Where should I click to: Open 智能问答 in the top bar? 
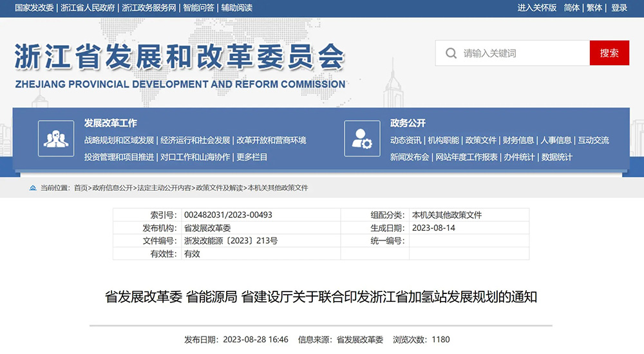click(199, 8)
